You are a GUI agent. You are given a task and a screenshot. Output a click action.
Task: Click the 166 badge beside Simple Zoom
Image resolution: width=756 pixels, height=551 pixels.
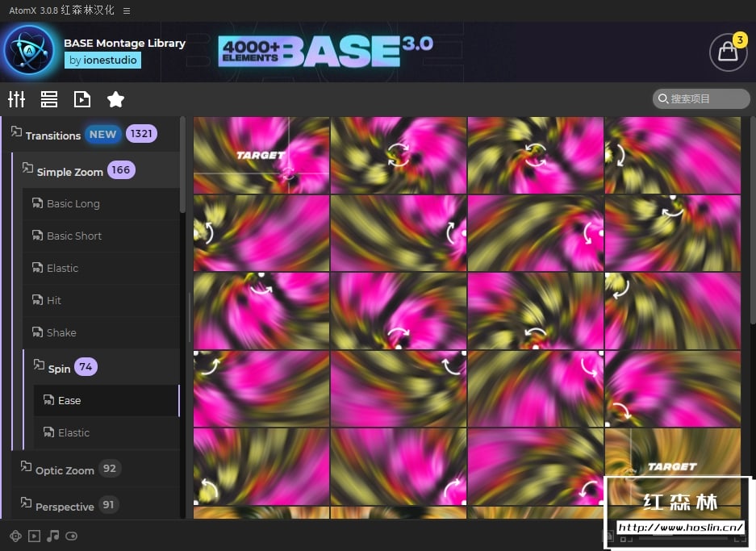tap(120, 169)
